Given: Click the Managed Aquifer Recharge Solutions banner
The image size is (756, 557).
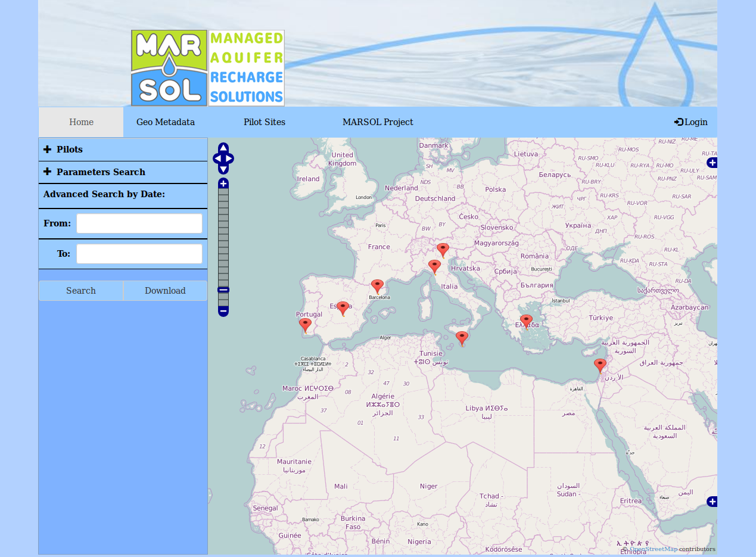Looking at the screenshot, I should click(x=246, y=68).
